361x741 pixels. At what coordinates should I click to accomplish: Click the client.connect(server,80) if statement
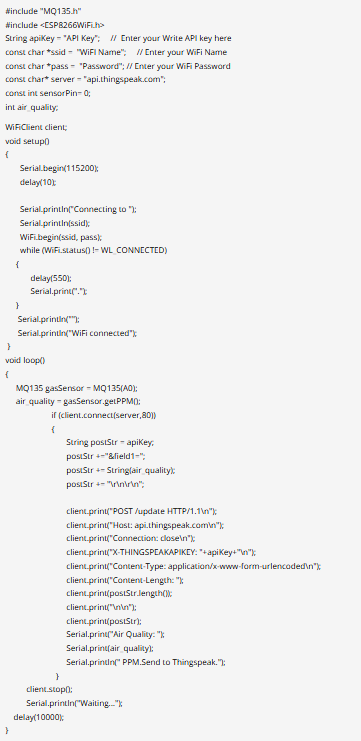click(103, 415)
